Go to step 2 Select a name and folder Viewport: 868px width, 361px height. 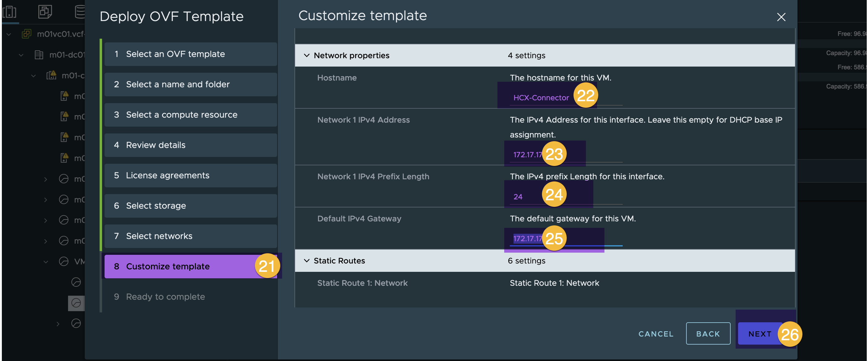(191, 84)
